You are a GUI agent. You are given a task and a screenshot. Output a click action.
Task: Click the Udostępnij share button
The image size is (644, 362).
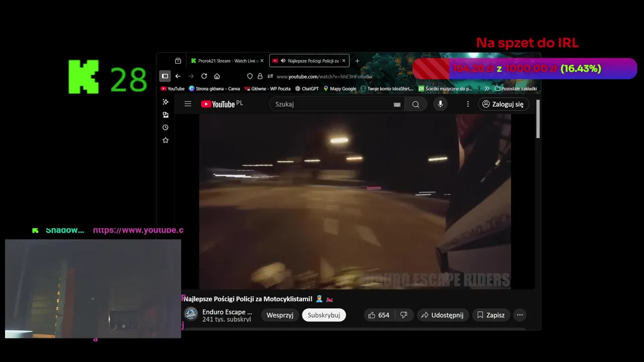pyautogui.click(x=443, y=315)
